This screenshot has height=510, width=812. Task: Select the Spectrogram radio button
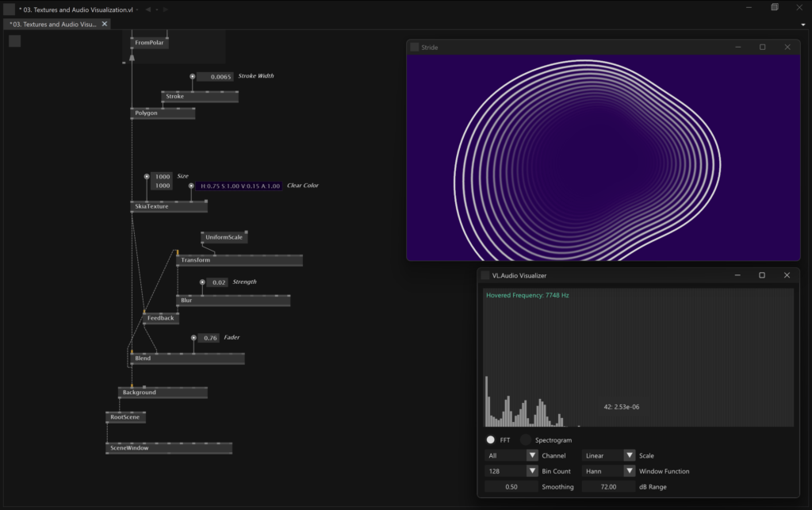click(525, 439)
